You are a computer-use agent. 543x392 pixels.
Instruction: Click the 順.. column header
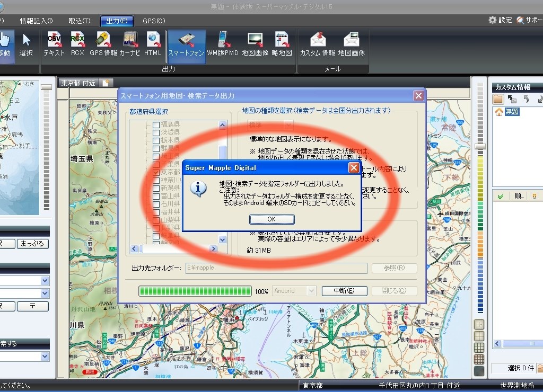coord(519,196)
